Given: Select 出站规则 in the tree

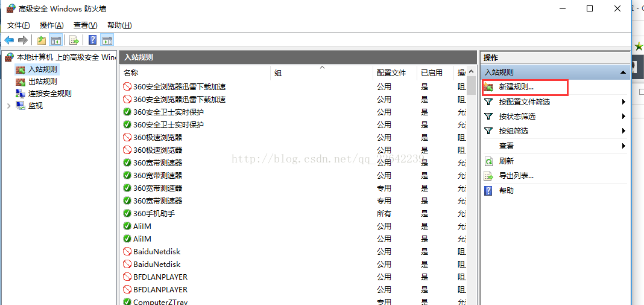Looking at the screenshot, I should (43, 81).
